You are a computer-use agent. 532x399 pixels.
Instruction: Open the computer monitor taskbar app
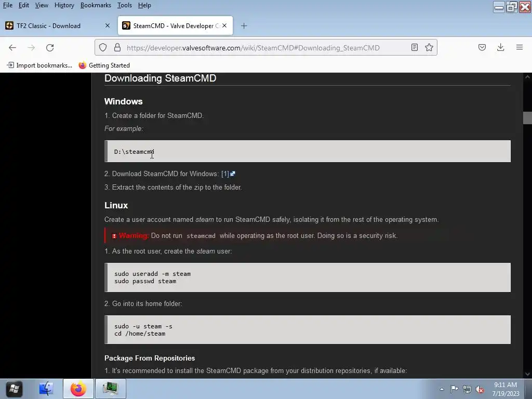(x=110, y=389)
